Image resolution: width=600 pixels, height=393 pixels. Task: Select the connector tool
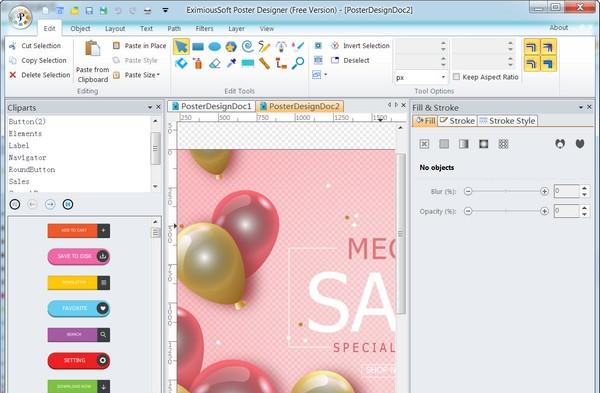point(281,63)
